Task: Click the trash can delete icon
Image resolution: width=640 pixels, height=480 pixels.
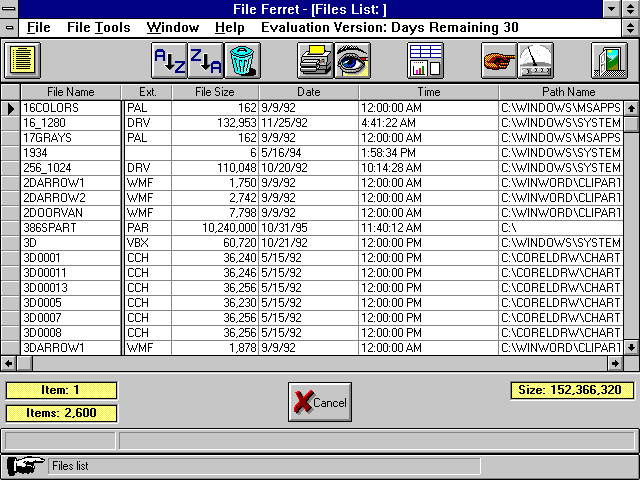Action: pos(243,61)
